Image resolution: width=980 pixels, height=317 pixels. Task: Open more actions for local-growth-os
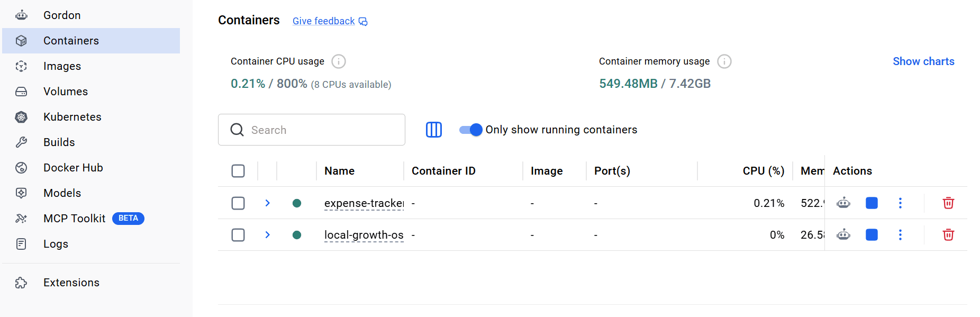[900, 235]
